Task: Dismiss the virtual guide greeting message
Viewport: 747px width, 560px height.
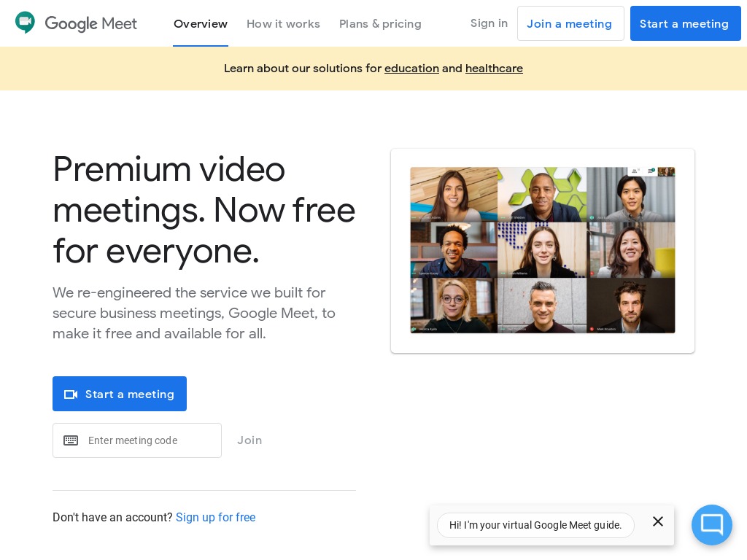Action: click(658, 521)
